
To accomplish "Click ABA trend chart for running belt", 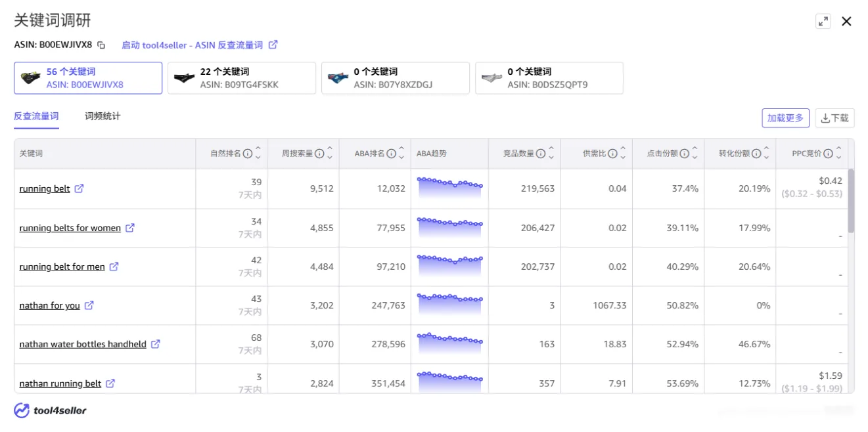I will point(450,188).
